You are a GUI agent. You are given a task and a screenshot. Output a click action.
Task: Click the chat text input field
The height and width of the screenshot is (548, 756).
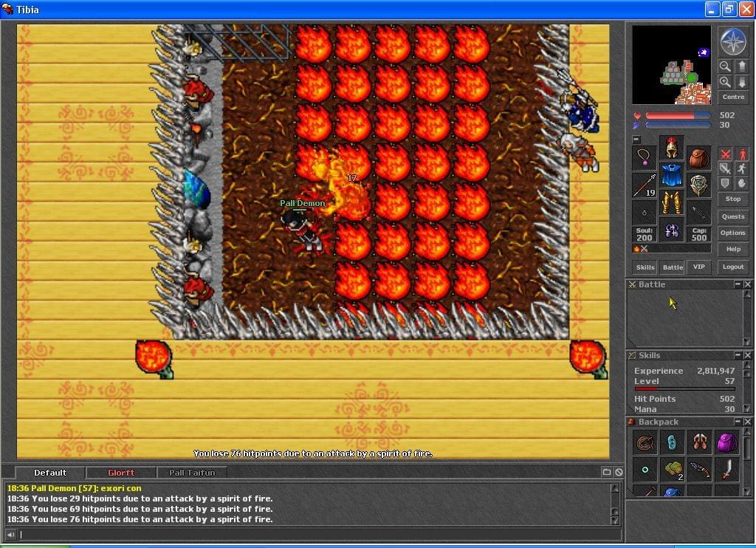(320, 535)
